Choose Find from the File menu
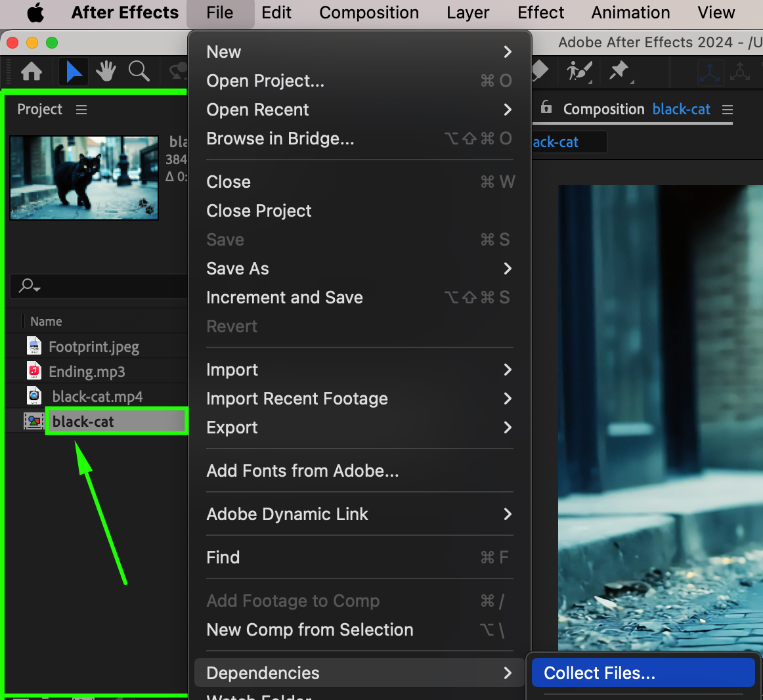The width and height of the screenshot is (763, 700). (x=360, y=558)
